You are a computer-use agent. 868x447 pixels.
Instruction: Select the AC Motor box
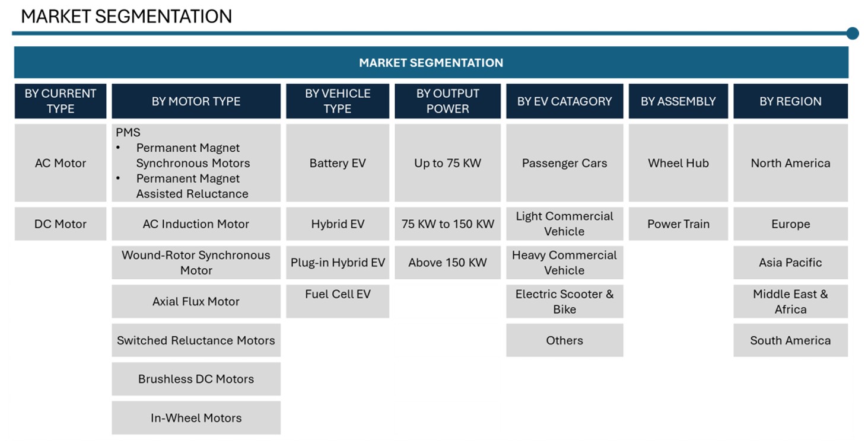pyautogui.click(x=61, y=163)
